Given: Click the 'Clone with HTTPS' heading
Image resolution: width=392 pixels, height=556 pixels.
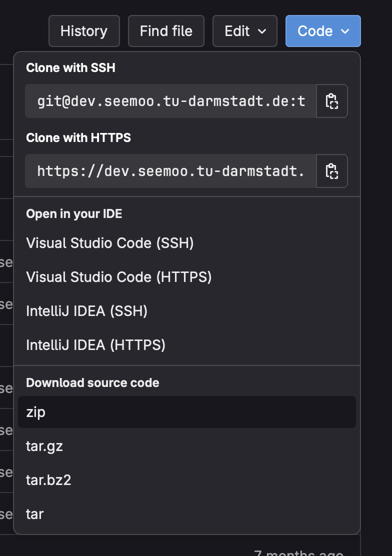Looking at the screenshot, I should [x=78, y=137].
